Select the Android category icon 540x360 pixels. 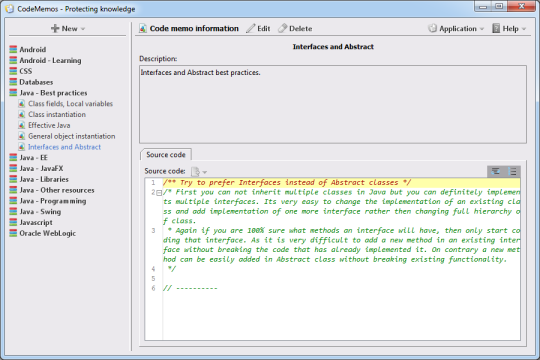click(x=13, y=49)
